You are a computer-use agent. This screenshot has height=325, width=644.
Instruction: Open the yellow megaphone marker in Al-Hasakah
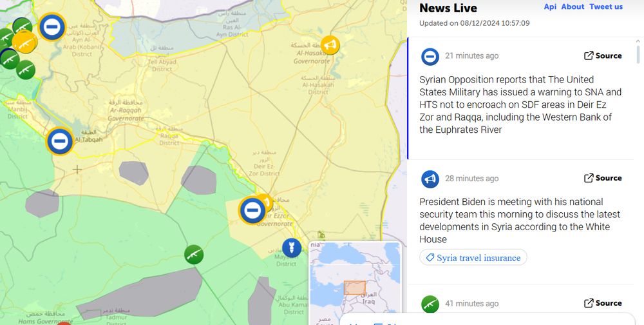[x=330, y=45]
